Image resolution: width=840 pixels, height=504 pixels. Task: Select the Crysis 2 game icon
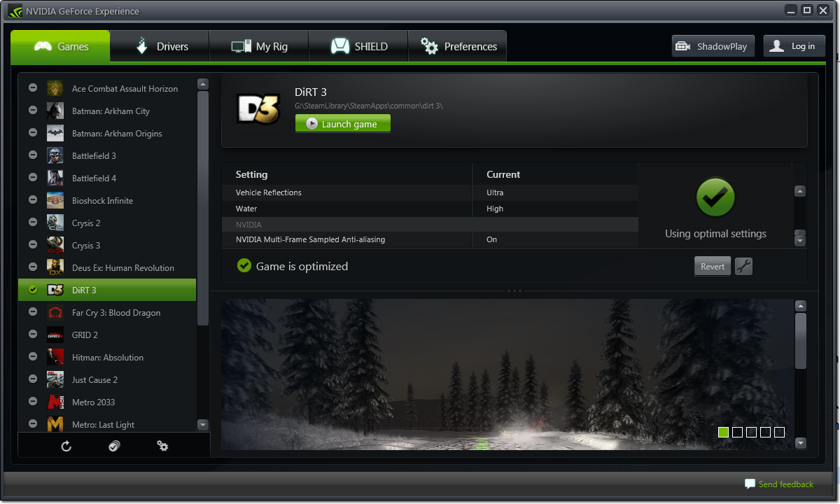(x=55, y=223)
